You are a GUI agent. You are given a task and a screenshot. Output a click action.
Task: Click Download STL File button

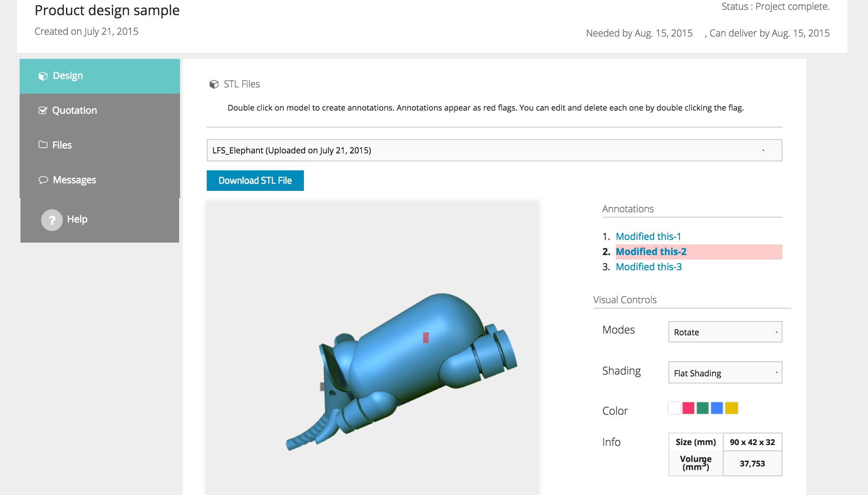tap(255, 181)
